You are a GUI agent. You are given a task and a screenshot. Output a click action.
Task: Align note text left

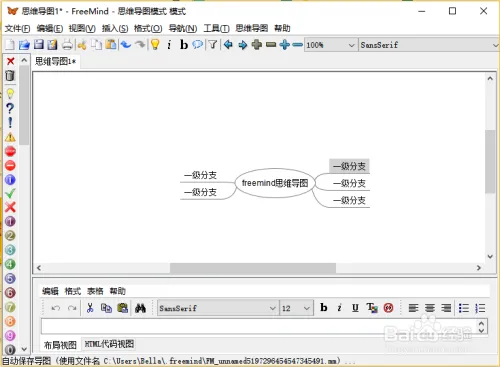coord(413,308)
